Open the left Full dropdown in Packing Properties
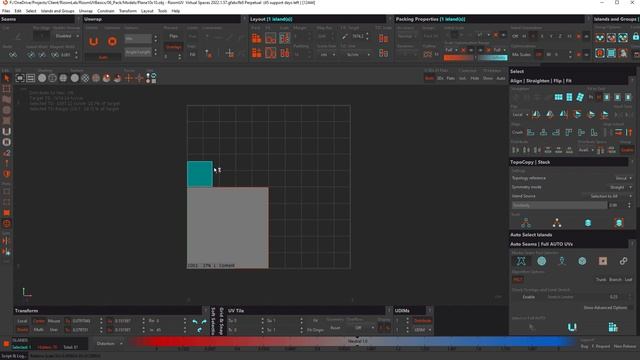This screenshot has height=360, width=640. pos(451,50)
